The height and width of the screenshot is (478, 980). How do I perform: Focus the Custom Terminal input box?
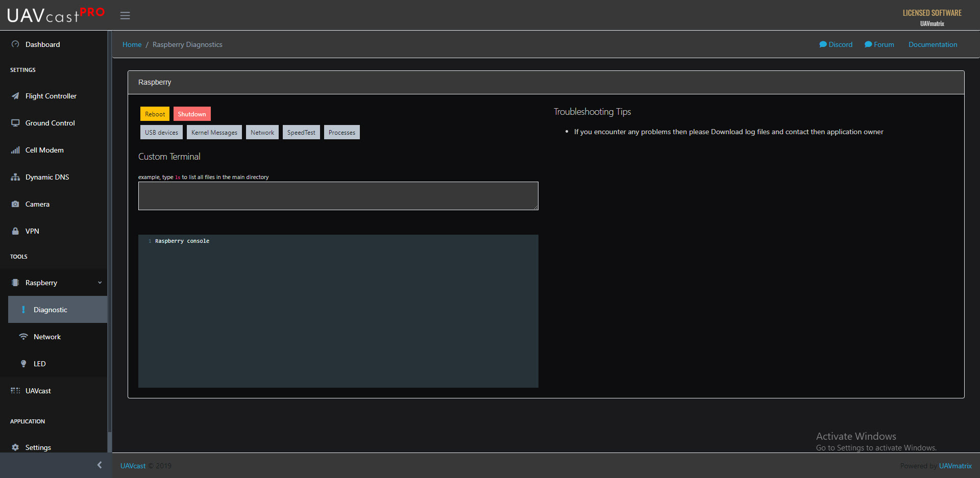(x=338, y=196)
